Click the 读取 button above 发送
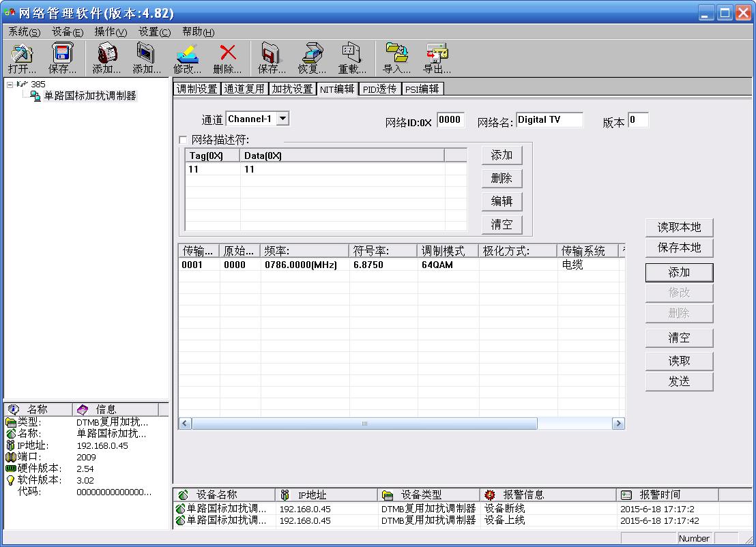Screen dimensions: 756x547 click(679, 361)
